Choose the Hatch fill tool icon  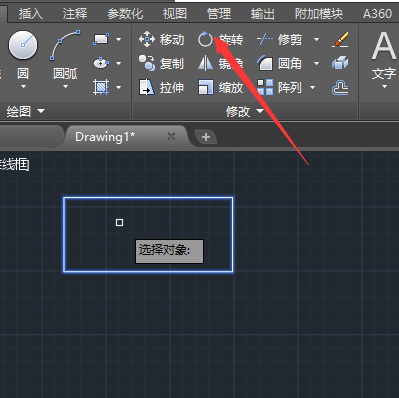pyautogui.click(x=101, y=87)
